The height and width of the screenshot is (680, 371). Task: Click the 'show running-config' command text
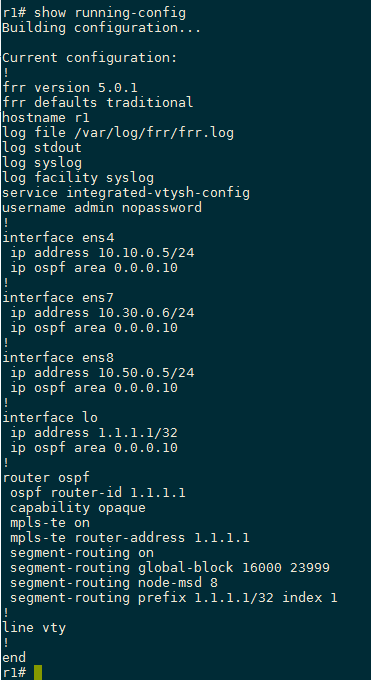(x=110, y=13)
